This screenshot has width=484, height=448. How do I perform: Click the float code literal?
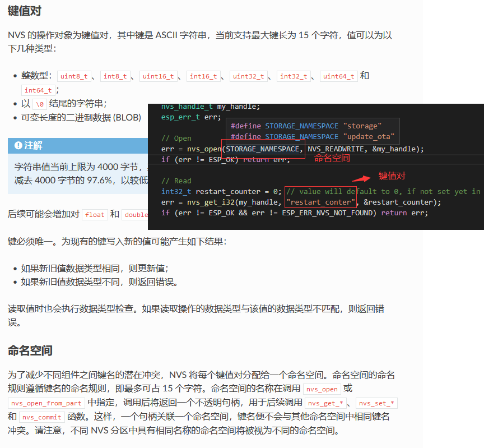click(x=95, y=215)
